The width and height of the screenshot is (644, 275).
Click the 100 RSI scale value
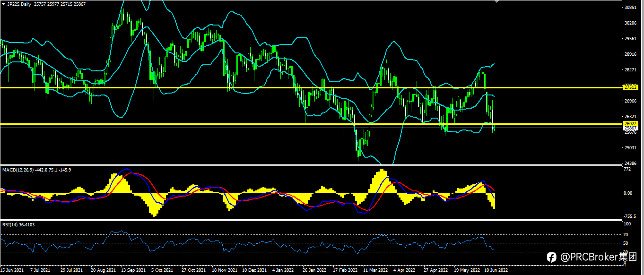(x=627, y=225)
